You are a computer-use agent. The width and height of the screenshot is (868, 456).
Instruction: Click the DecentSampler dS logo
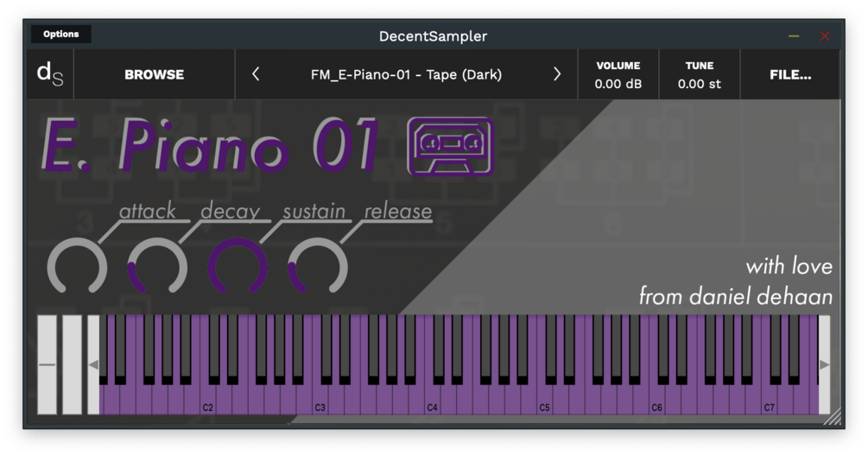(50, 74)
